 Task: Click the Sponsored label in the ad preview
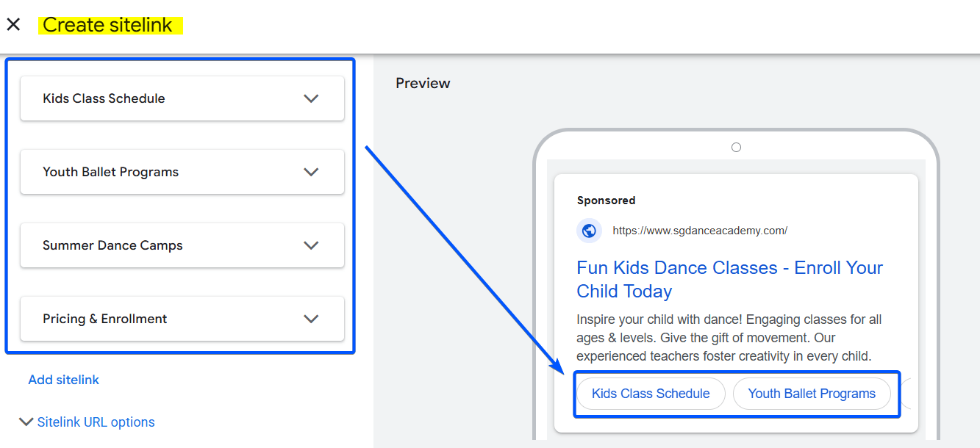click(606, 200)
